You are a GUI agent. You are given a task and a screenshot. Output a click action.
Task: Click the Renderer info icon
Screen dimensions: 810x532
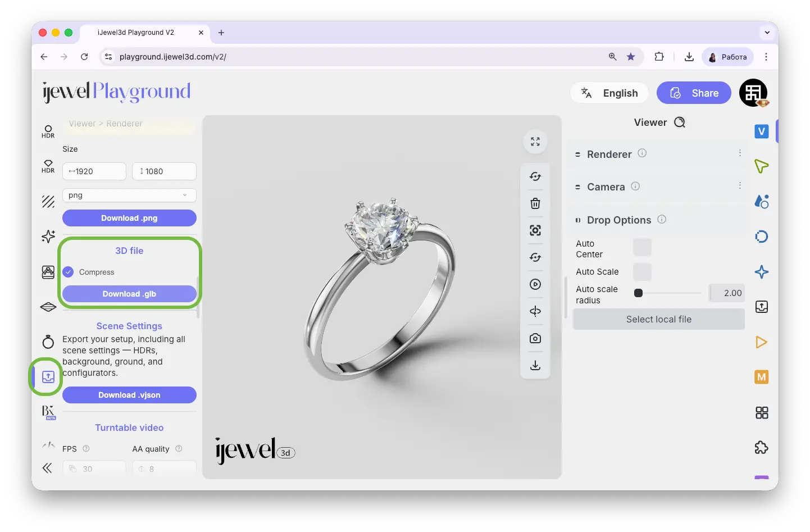[642, 153]
